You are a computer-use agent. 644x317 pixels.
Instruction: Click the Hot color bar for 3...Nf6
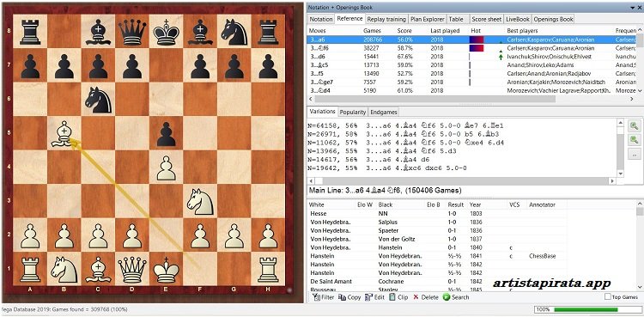(x=476, y=48)
